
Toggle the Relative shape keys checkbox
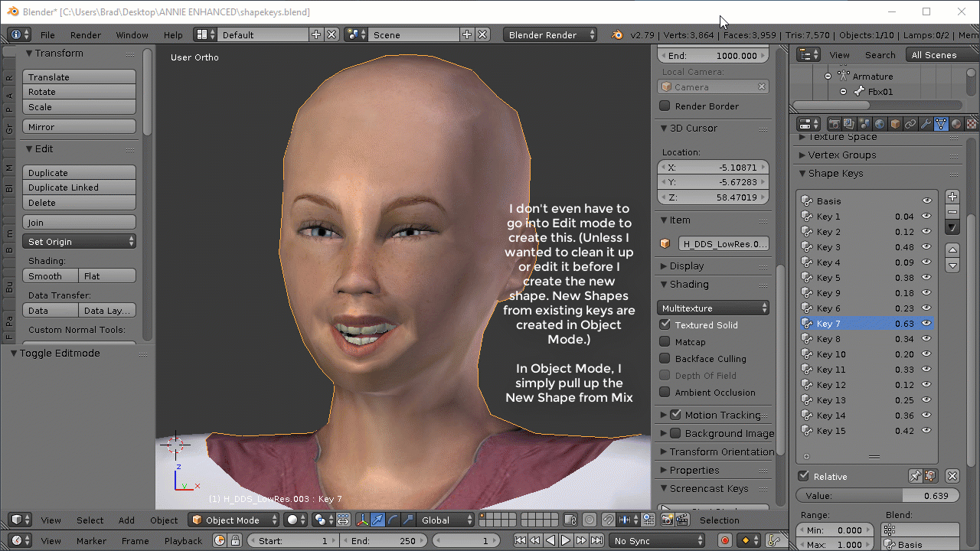(x=804, y=477)
